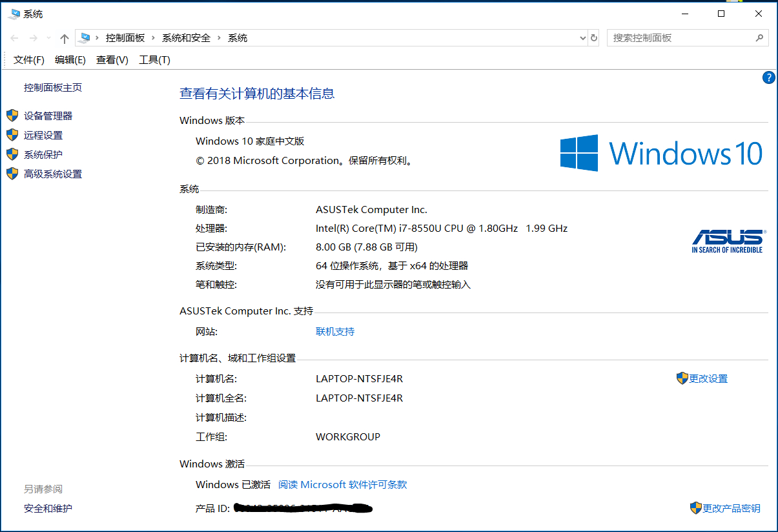
Task: Maximize the 系统 window
Action: (721, 14)
